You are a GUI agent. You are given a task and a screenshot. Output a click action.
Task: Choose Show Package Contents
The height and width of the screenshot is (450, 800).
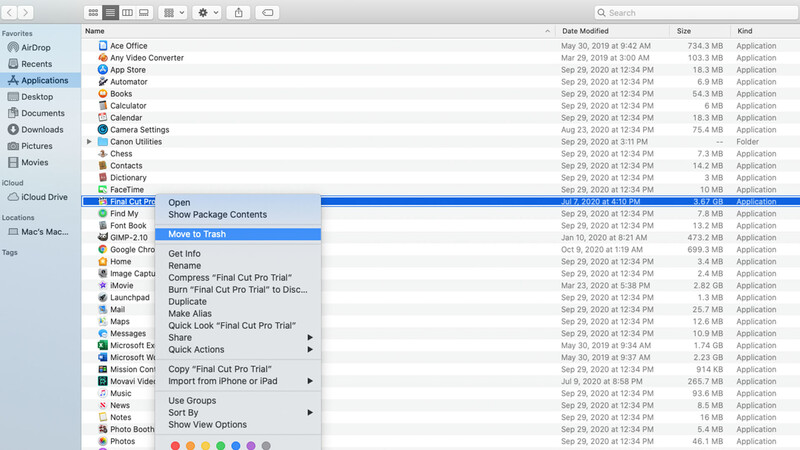pos(238,214)
